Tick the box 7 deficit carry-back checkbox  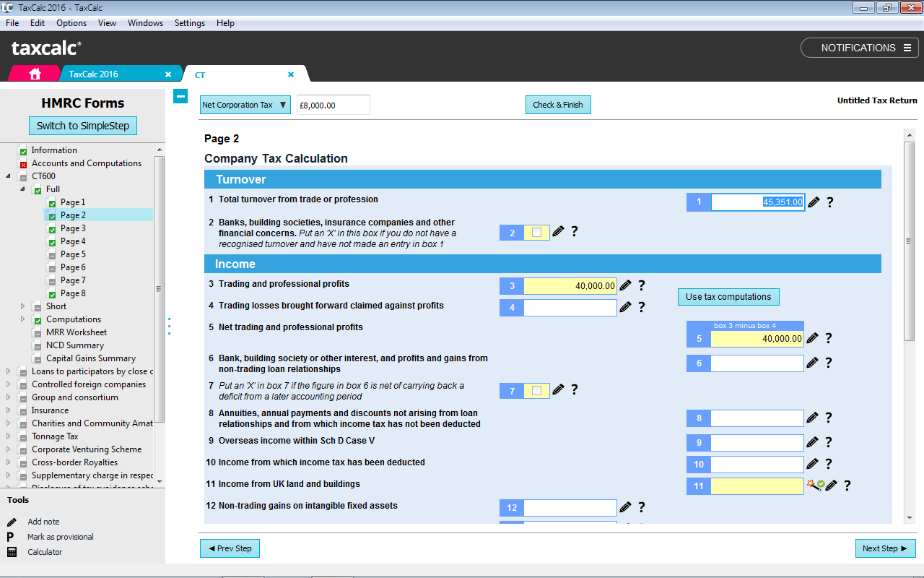click(x=536, y=391)
